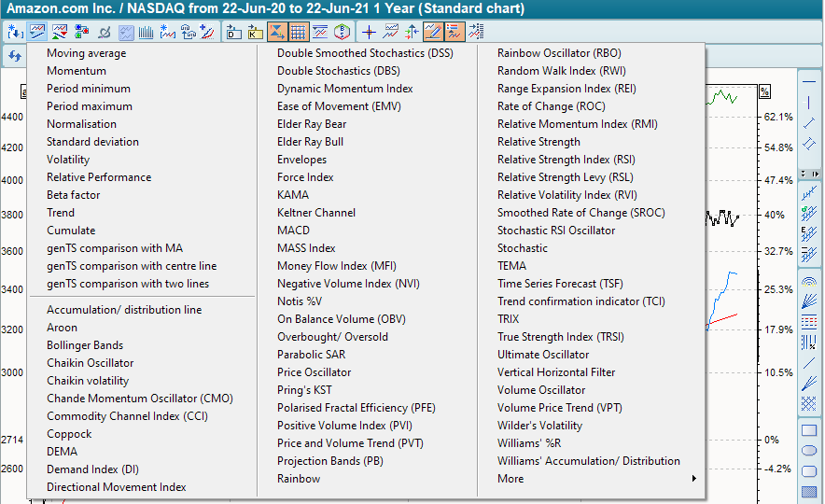The image size is (825, 504).
Task: Toggle the chart grid display button
Action: coord(298,32)
